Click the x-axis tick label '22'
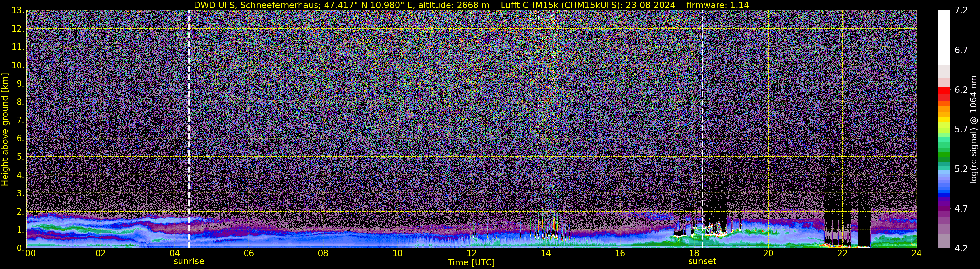The width and height of the screenshot is (980, 269). [842, 253]
